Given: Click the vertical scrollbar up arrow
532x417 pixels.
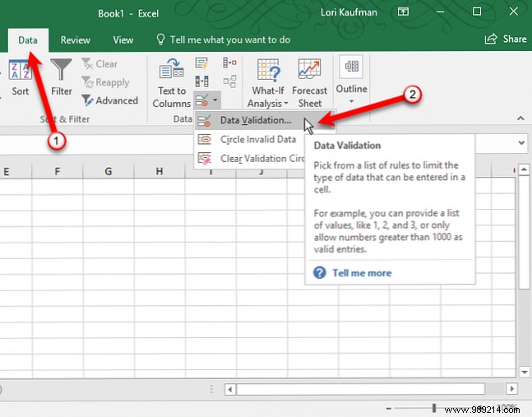Looking at the screenshot, I should coord(524,169).
